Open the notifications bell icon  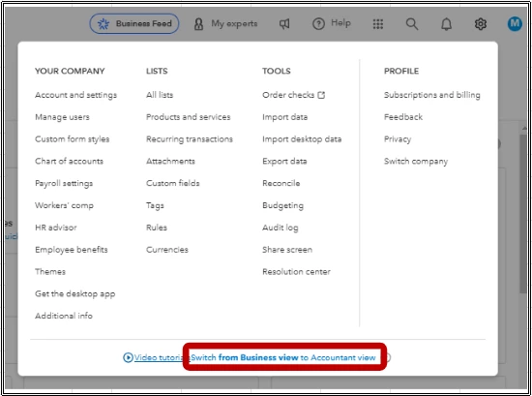click(x=446, y=24)
